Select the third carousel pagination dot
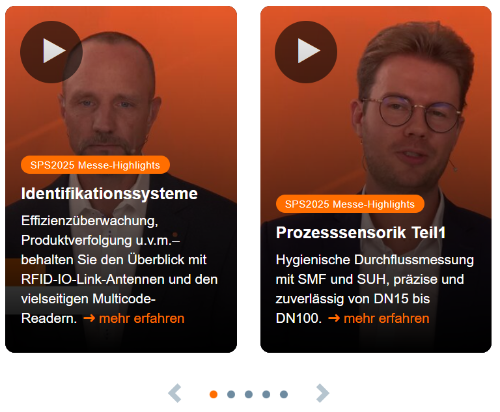The height and width of the screenshot is (412, 500). coord(249,394)
